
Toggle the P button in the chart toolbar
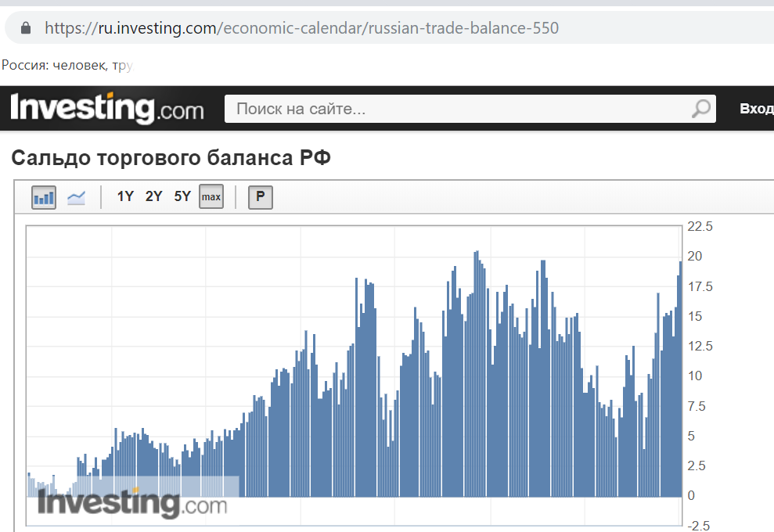260,197
